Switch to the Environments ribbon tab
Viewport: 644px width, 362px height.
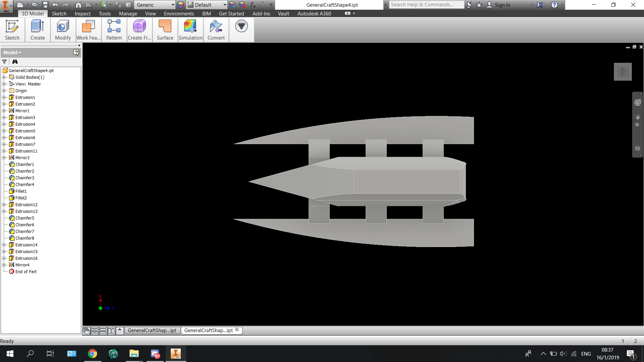(179, 13)
